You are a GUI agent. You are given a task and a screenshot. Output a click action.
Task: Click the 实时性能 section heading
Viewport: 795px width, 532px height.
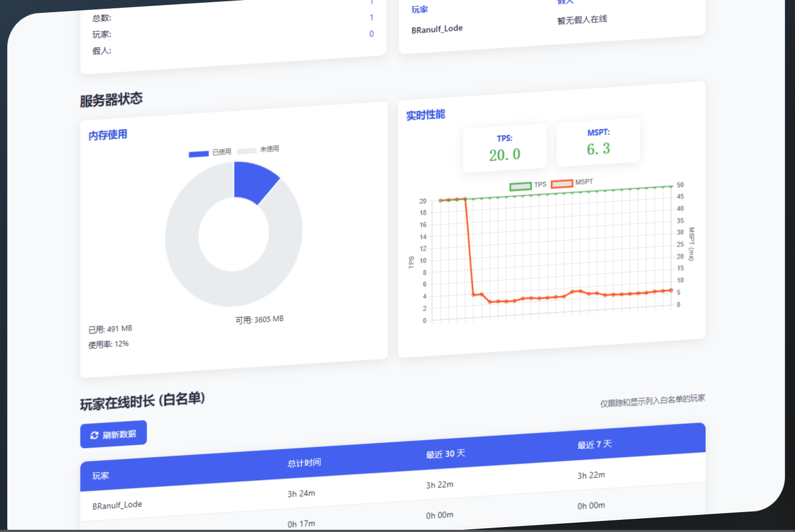(x=425, y=115)
